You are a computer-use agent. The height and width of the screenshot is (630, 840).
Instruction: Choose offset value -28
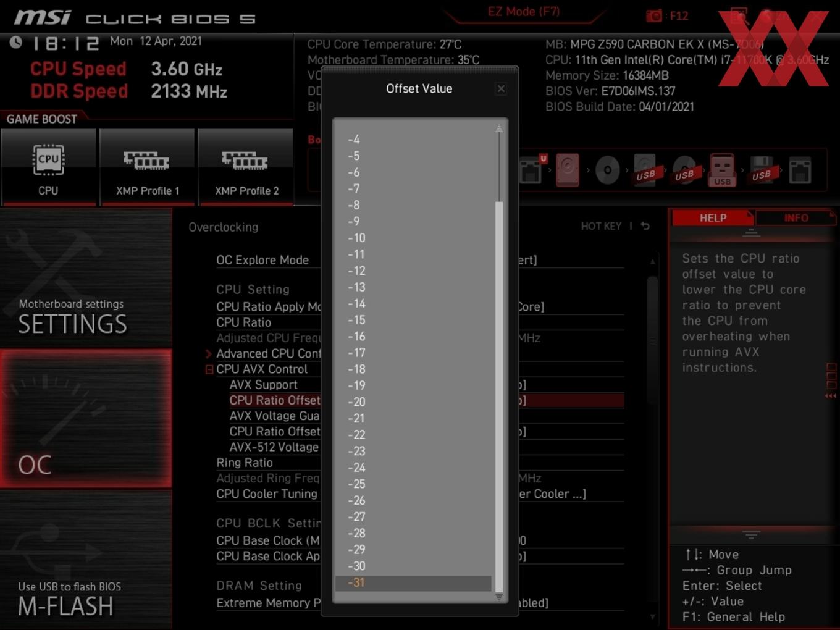[x=413, y=533]
